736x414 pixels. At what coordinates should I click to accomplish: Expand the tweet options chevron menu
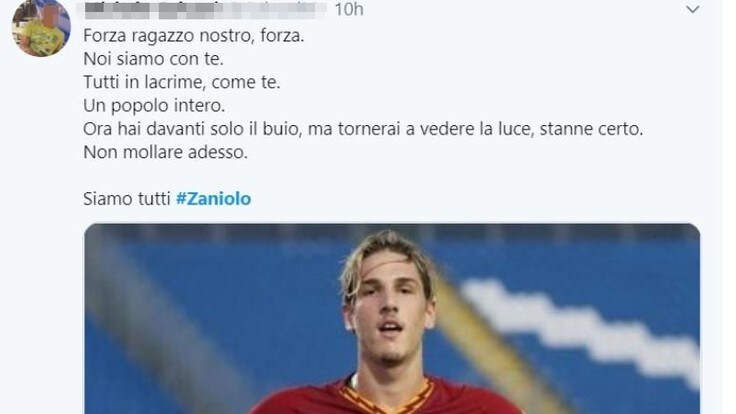tap(692, 9)
